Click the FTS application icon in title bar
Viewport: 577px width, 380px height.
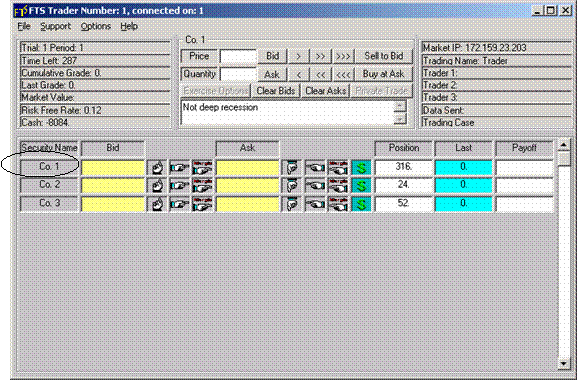21,11
